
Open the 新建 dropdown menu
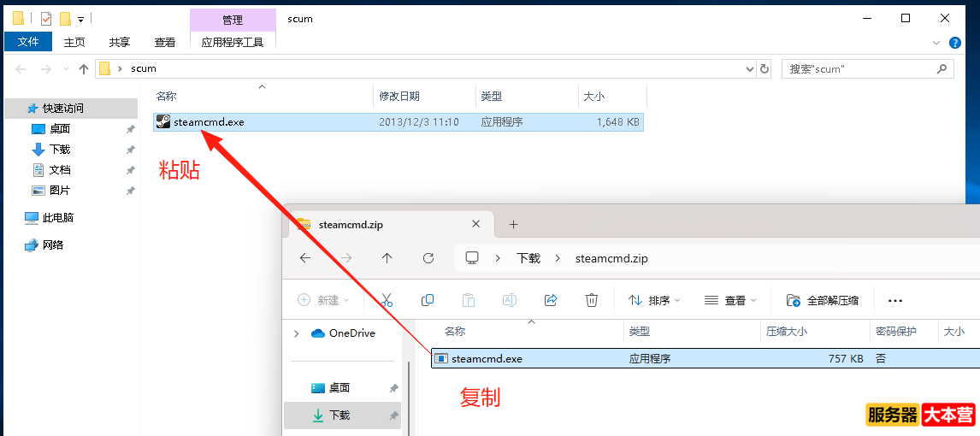pos(323,300)
